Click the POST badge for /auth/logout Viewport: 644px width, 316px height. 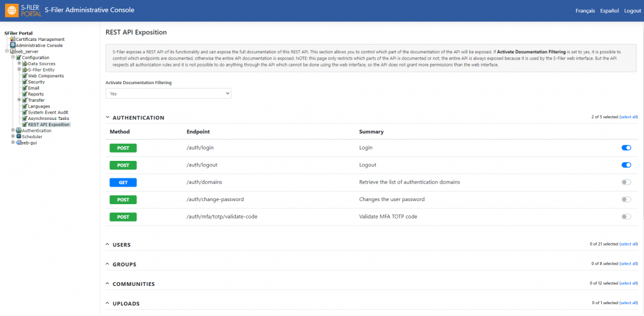point(123,165)
